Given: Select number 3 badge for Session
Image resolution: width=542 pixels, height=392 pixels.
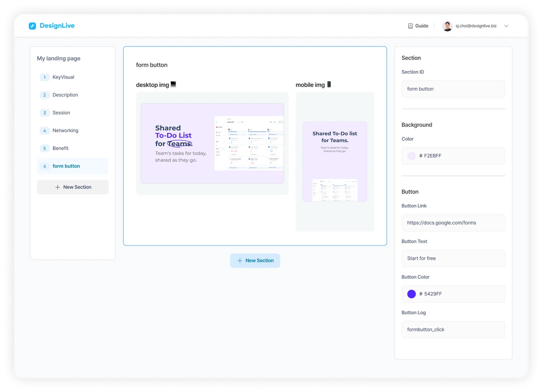Looking at the screenshot, I should click(x=44, y=113).
